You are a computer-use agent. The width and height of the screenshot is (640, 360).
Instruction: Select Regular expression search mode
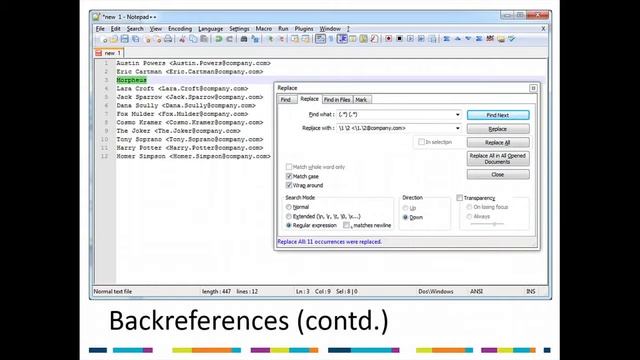[289, 225]
